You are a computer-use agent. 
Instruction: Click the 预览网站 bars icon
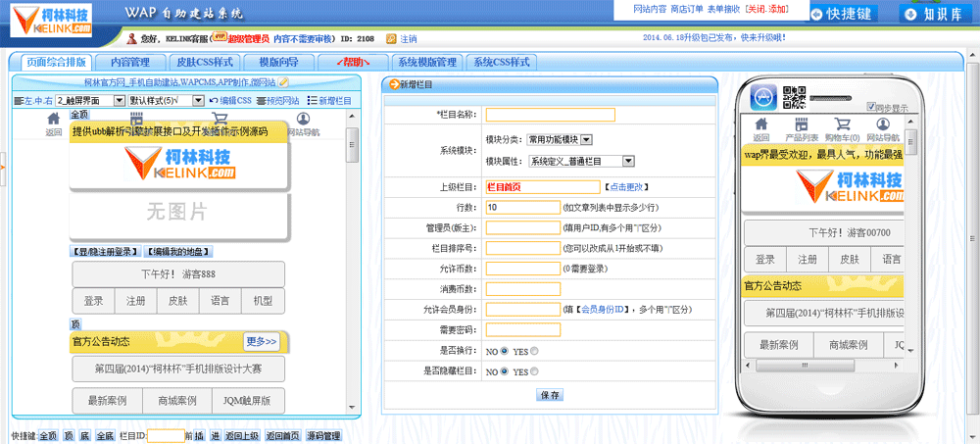tap(261, 101)
